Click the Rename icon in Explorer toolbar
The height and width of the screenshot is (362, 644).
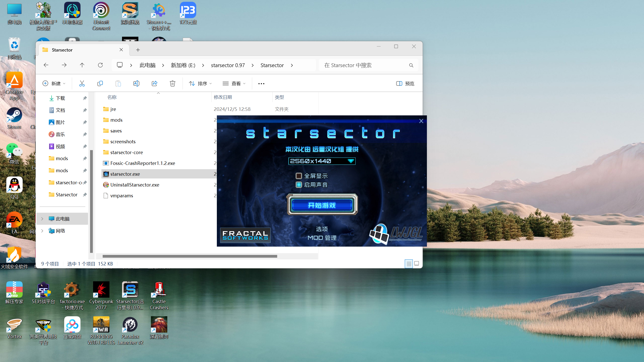click(x=136, y=83)
